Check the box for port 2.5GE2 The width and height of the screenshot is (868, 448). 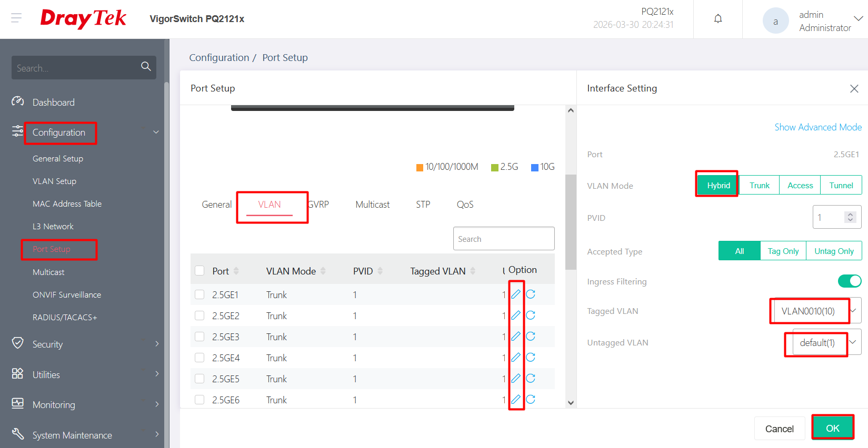199,315
